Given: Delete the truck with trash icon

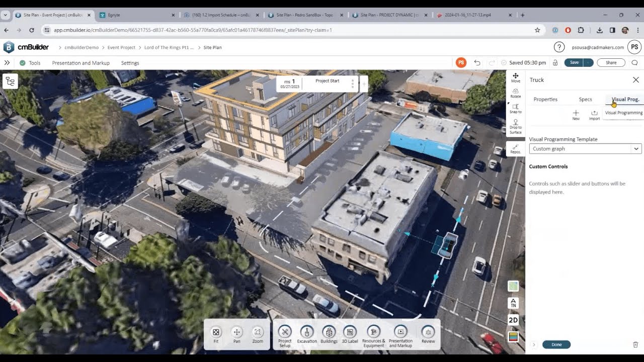Looking at the screenshot, I should tap(635, 344).
